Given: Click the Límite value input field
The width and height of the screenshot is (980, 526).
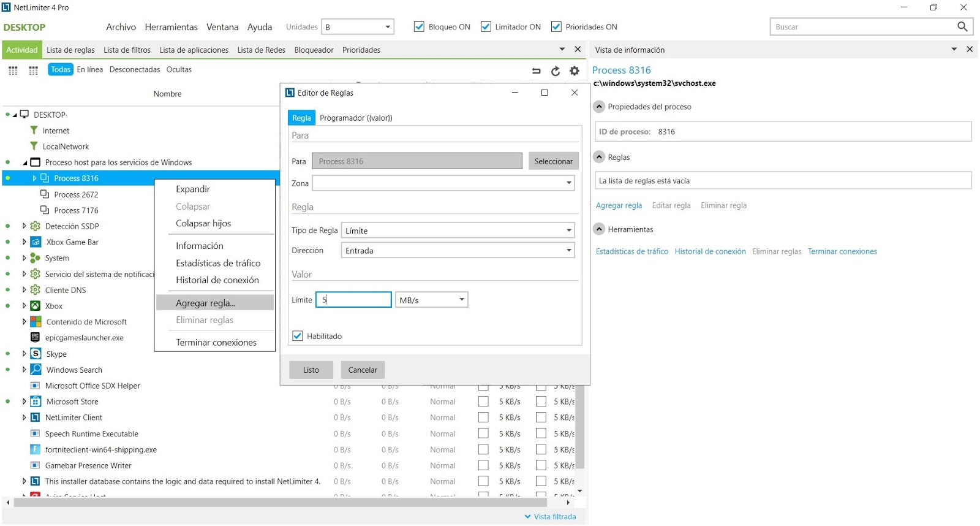Looking at the screenshot, I should 353,300.
